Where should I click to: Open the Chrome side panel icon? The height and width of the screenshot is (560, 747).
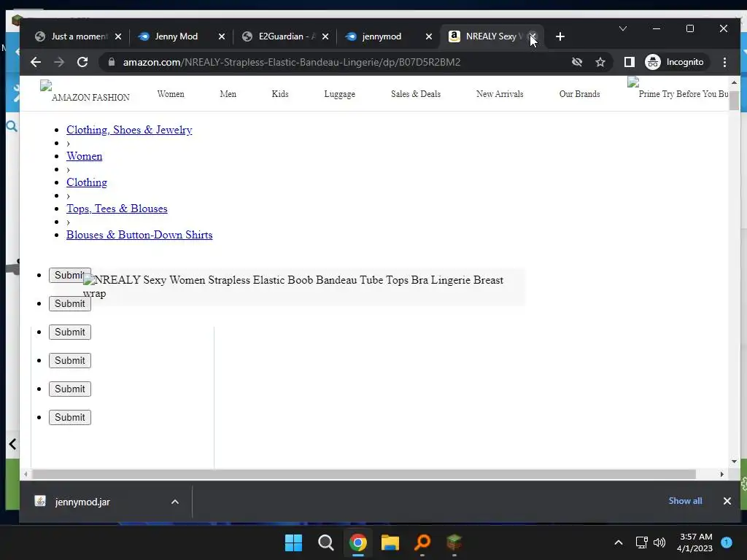tap(630, 62)
